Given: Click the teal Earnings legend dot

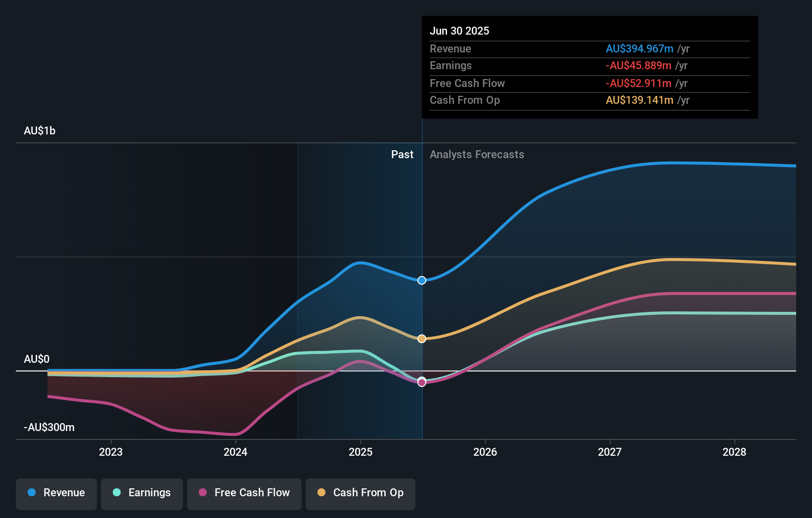Looking at the screenshot, I should coord(116,493).
